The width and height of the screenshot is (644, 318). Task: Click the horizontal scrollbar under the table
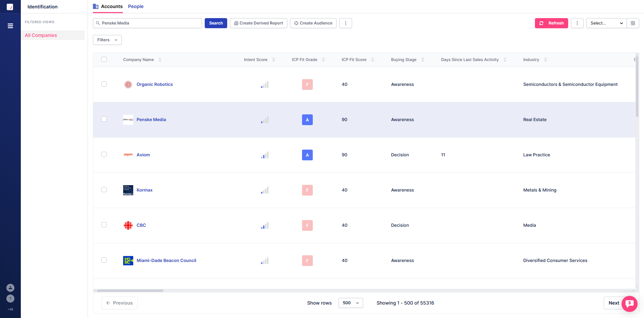130,290
